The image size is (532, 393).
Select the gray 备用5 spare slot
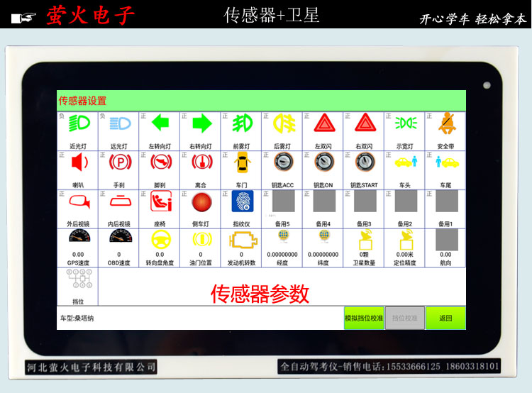pyautogui.click(x=282, y=203)
